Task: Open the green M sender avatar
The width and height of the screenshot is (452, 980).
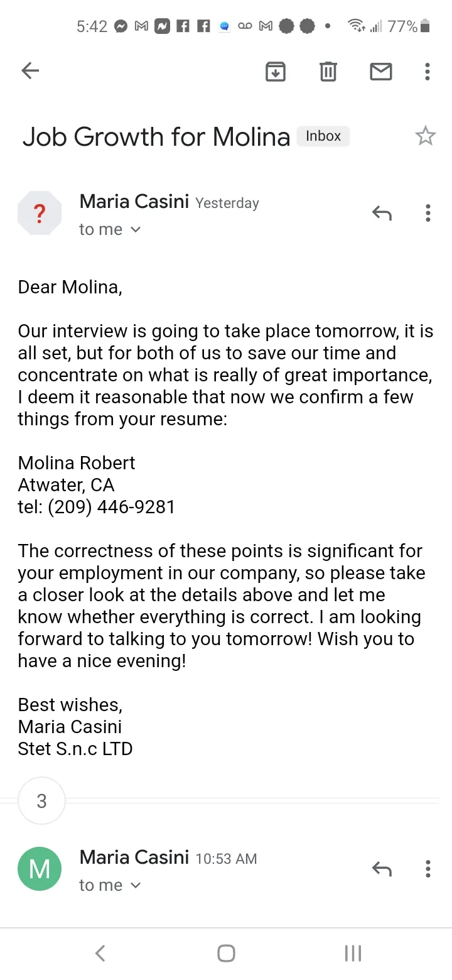Action: [40, 869]
